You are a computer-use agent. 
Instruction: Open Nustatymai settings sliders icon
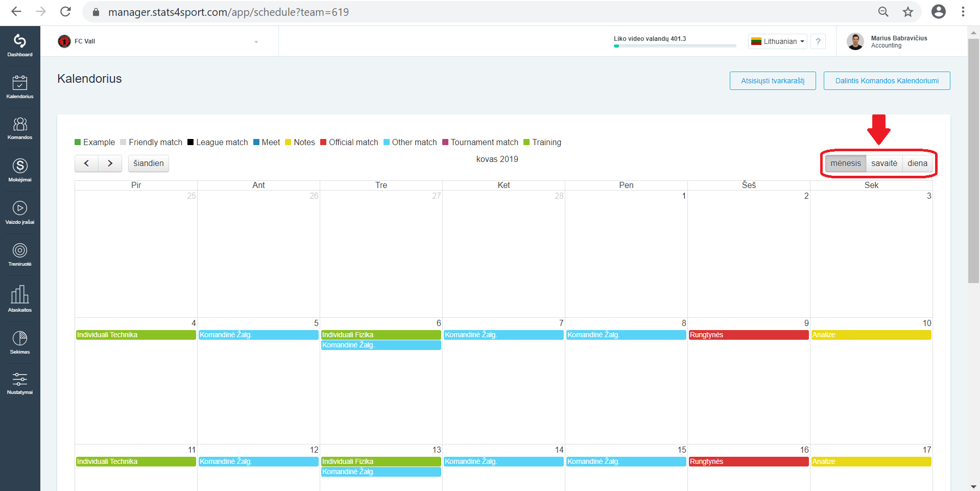20,383
